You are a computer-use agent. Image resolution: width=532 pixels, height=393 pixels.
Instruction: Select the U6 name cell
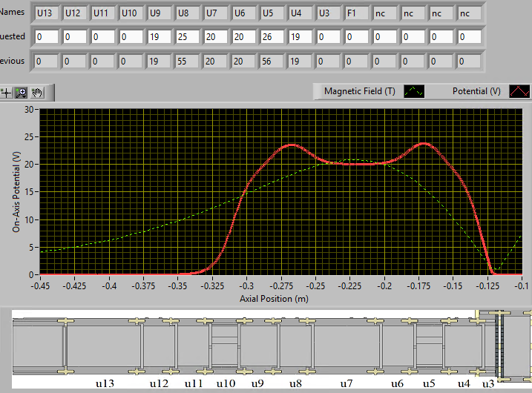(x=243, y=13)
